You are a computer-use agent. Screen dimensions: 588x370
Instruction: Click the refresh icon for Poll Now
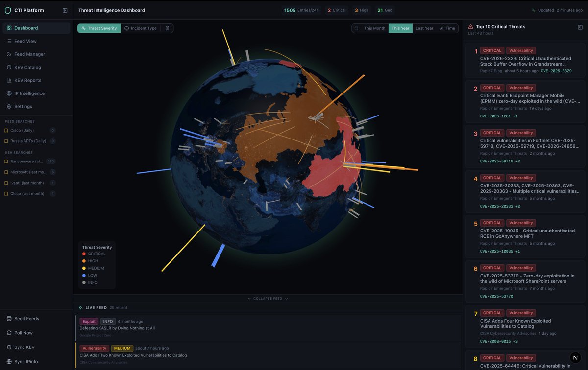tap(9, 333)
